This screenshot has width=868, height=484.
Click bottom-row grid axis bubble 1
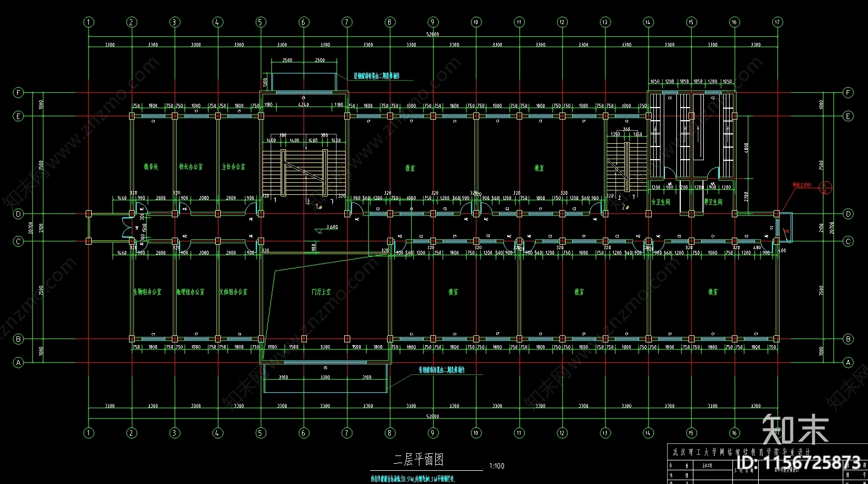[x=88, y=433]
